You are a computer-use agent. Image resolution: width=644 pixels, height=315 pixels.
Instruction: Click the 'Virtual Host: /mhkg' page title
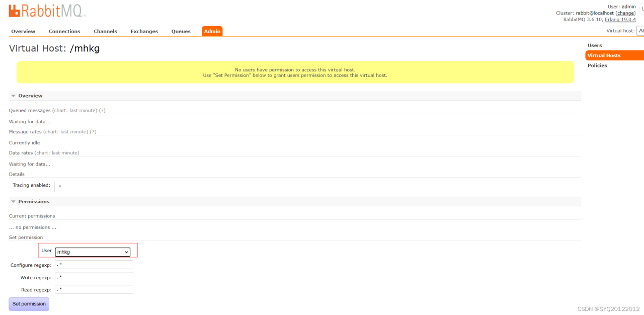click(x=54, y=49)
